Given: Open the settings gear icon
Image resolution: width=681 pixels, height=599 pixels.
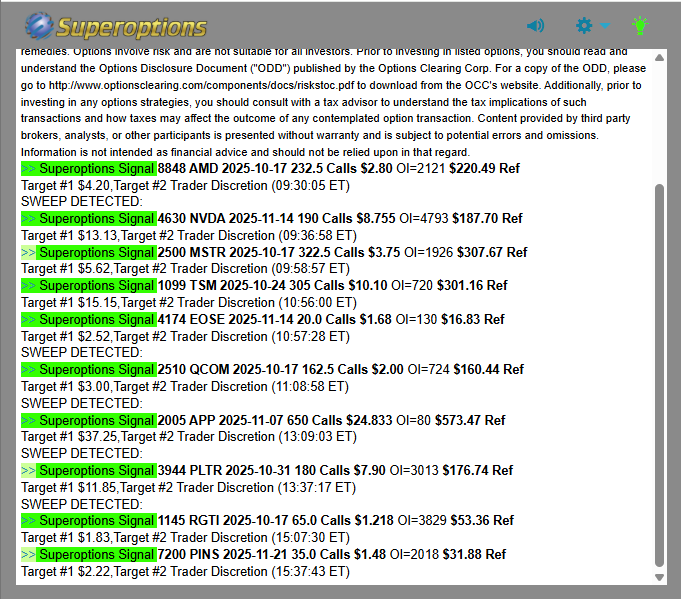Looking at the screenshot, I should [x=585, y=25].
